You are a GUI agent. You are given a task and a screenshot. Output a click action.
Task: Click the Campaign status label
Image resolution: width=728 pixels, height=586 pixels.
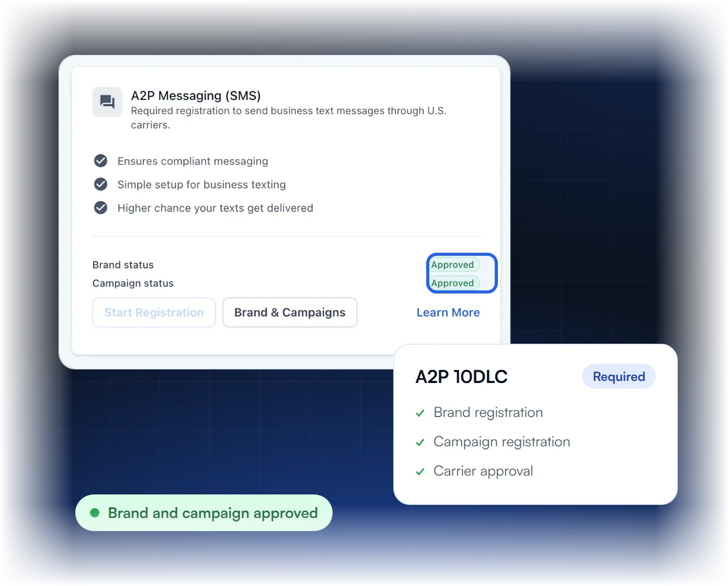point(133,283)
